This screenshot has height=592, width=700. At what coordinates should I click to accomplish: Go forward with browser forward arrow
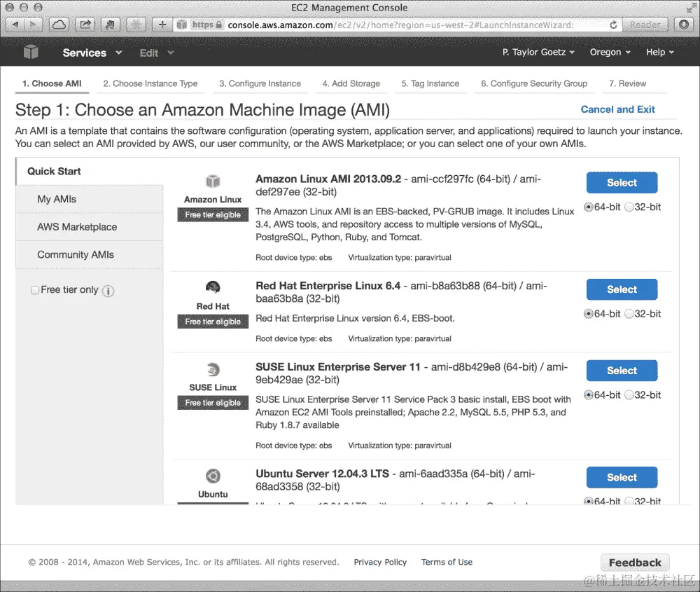[34, 25]
